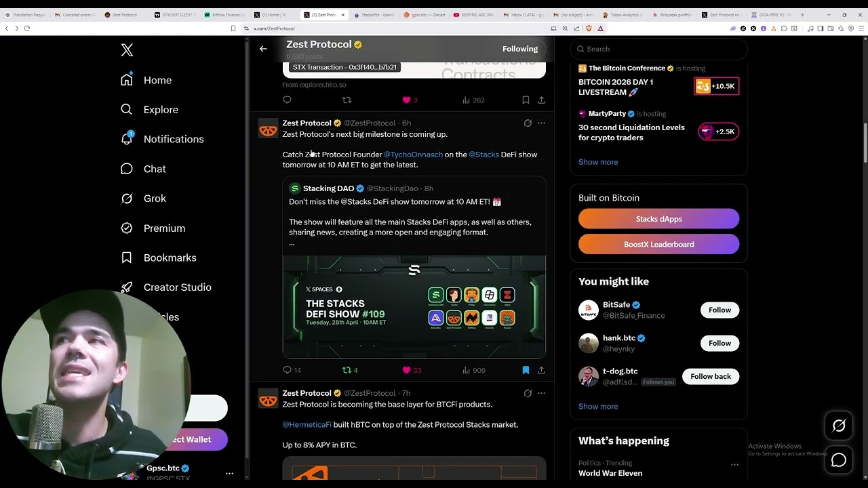Screen dimensions: 868x488
Task: Bookmark the STX Transaction post
Action: pyautogui.click(x=526, y=100)
